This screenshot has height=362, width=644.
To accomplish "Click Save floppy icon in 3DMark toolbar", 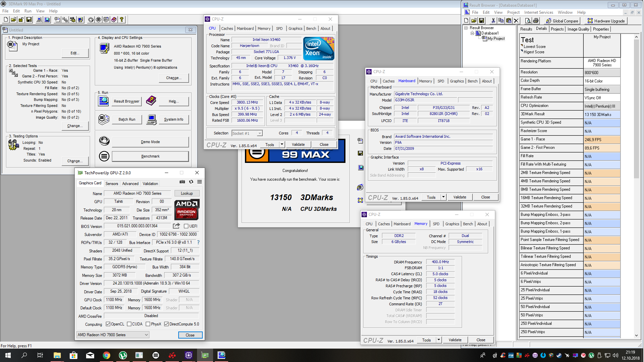I will [x=29, y=20].
